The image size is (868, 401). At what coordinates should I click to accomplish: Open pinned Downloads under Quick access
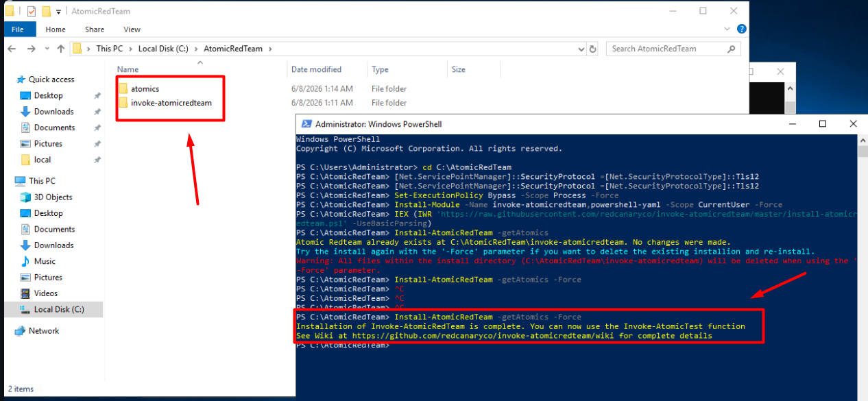point(53,111)
